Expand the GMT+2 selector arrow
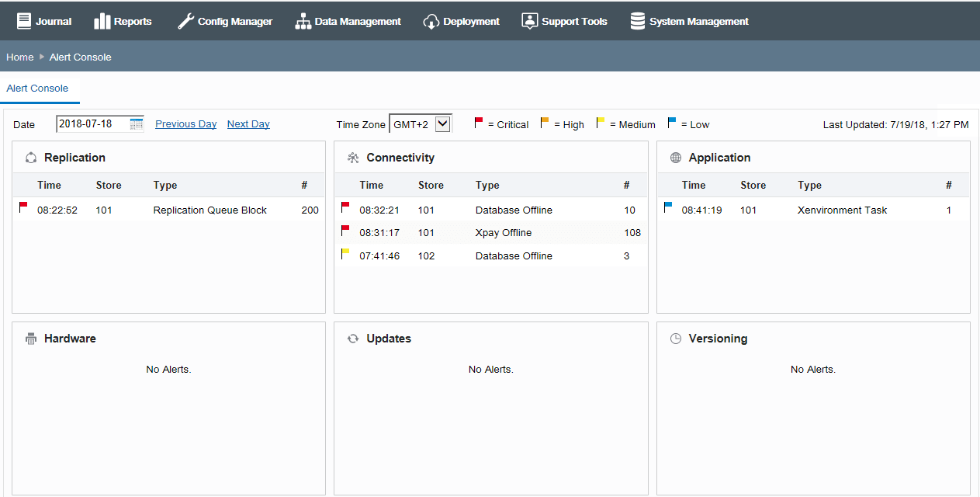This screenshot has width=980, height=497. click(x=441, y=123)
